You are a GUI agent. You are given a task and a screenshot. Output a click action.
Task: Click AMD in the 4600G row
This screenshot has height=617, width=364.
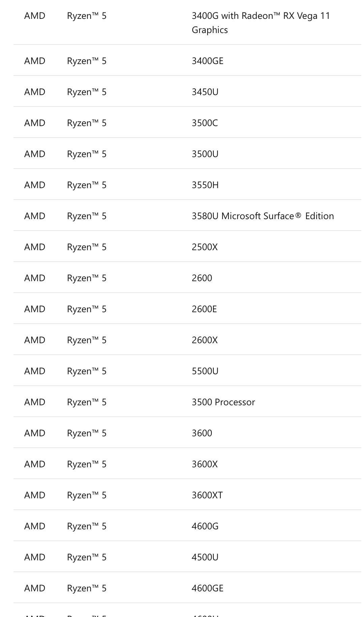click(35, 526)
